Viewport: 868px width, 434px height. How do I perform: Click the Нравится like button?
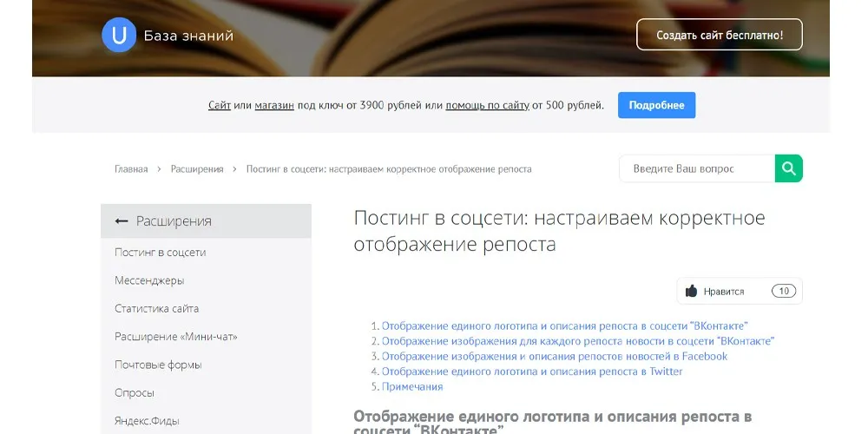[740, 291]
